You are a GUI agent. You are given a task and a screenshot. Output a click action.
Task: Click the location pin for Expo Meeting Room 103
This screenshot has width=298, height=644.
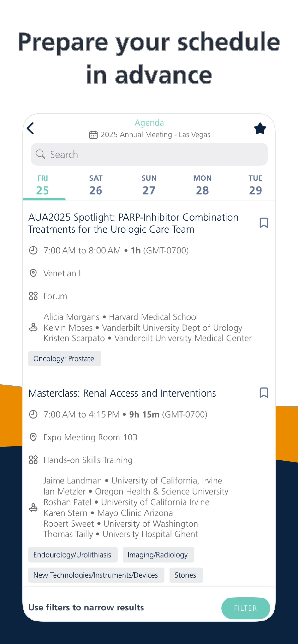(x=33, y=437)
